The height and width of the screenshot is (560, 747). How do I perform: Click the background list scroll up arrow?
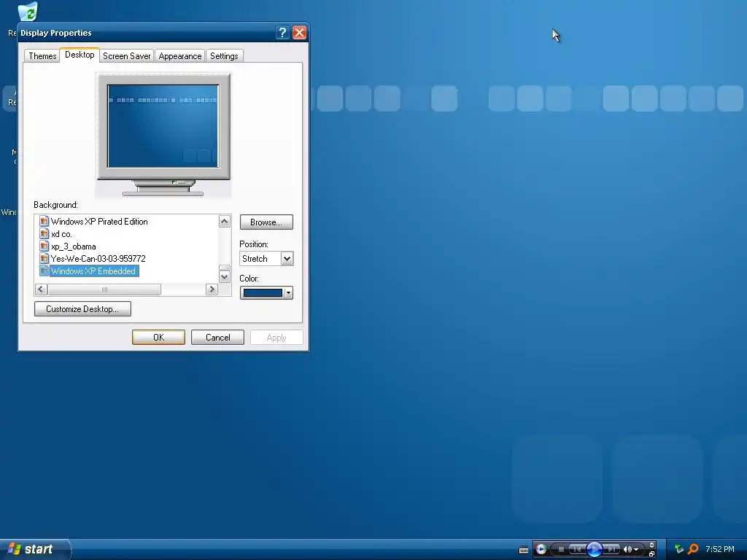(x=225, y=222)
